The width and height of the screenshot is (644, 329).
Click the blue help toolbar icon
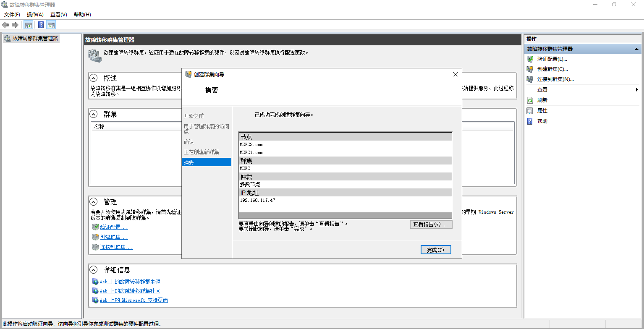coord(41,25)
